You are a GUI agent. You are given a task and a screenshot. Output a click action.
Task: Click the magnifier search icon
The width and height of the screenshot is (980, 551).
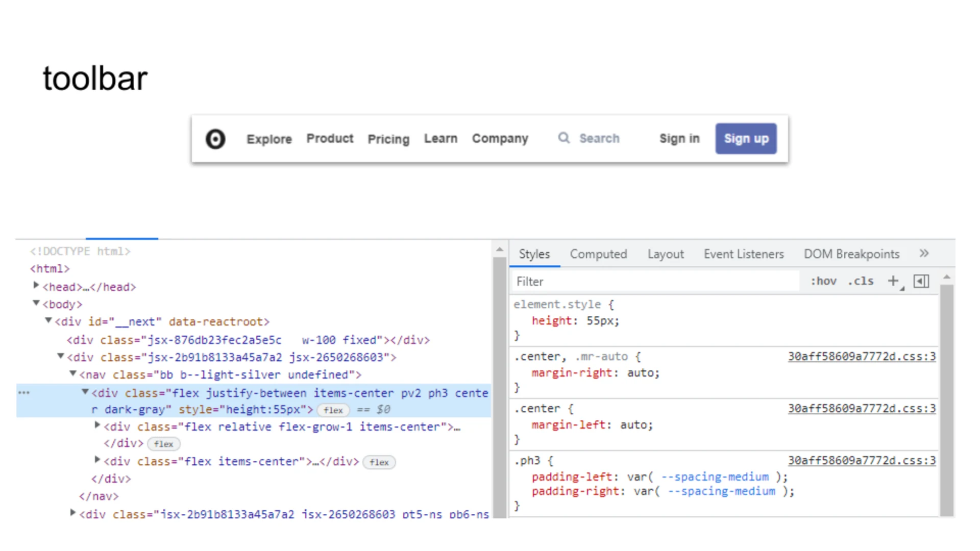(563, 138)
